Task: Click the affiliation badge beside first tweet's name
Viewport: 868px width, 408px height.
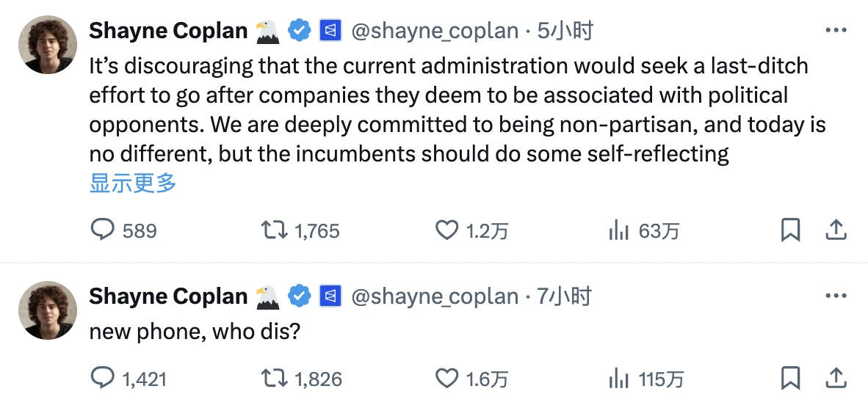Action: 330,31
